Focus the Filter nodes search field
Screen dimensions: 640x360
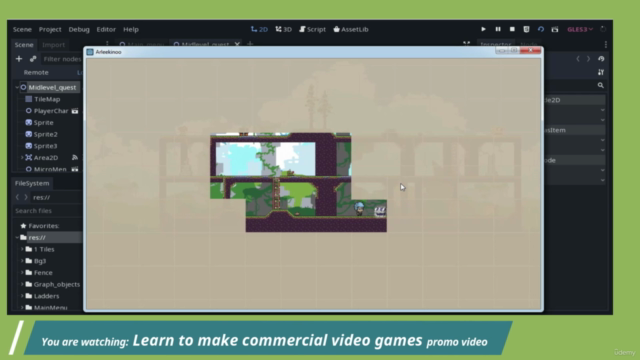pos(61,59)
